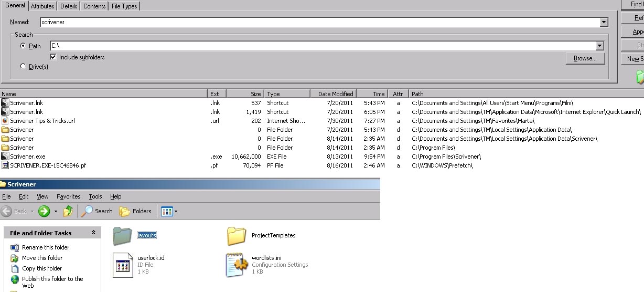644x292 pixels.
Task: Open the Edit menu in Scrivener window
Action: tap(24, 196)
